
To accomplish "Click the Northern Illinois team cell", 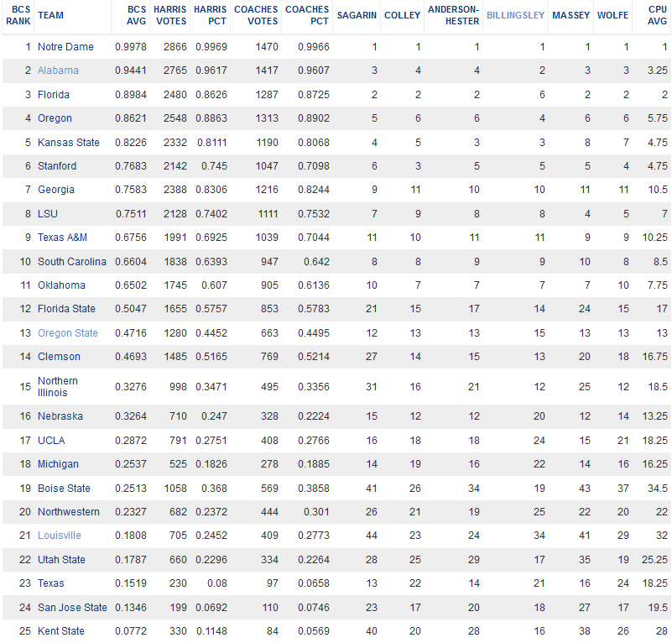I will 58,386.
